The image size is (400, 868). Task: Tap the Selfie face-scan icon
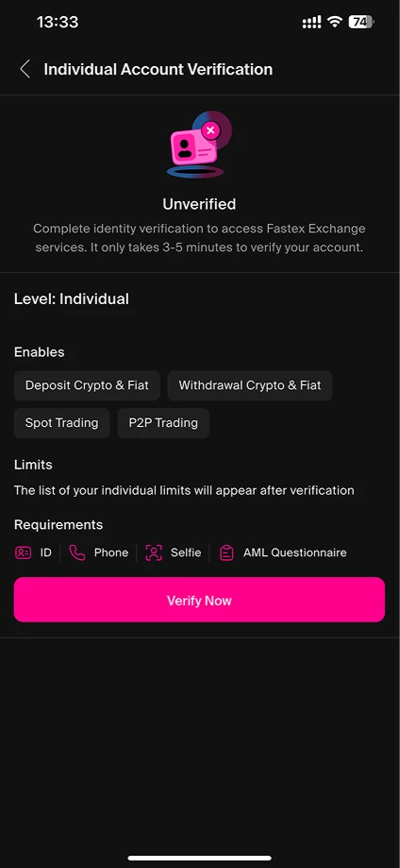[153, 553]
